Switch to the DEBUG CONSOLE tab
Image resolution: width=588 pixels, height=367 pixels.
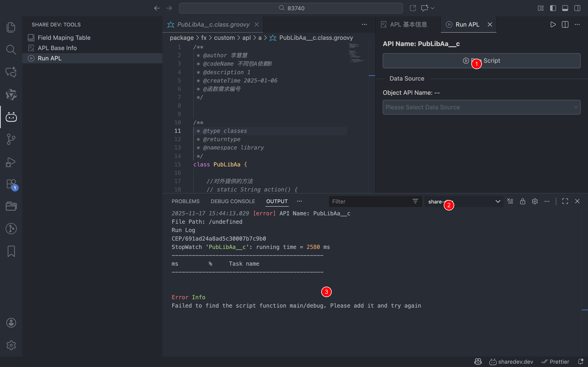[x=233, y=201]
